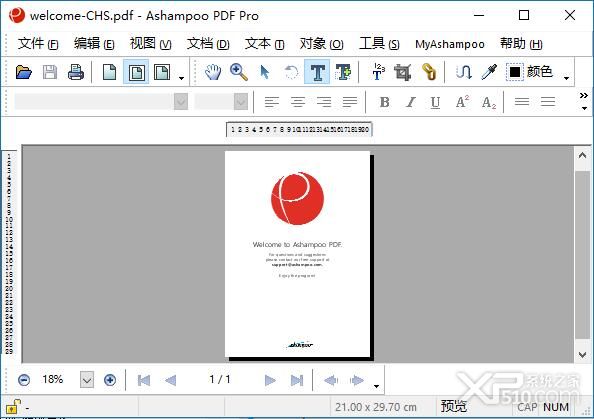This screenshot has height=419, width=594.
Task: Pick the Eyedropper color tool
Action: tap(489, 72)
